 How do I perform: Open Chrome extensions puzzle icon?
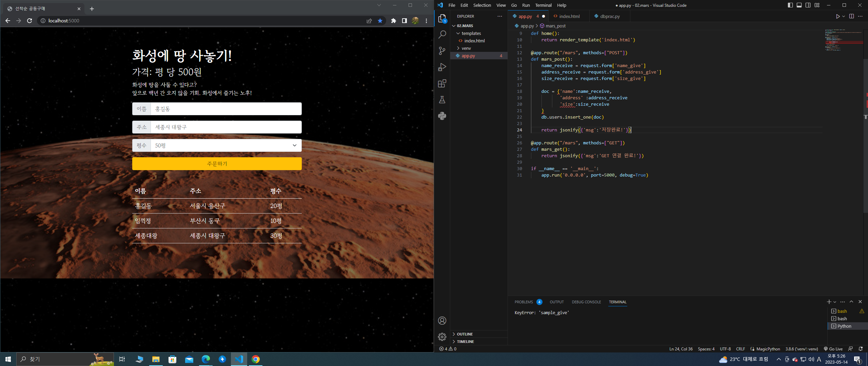click(393, 21)
